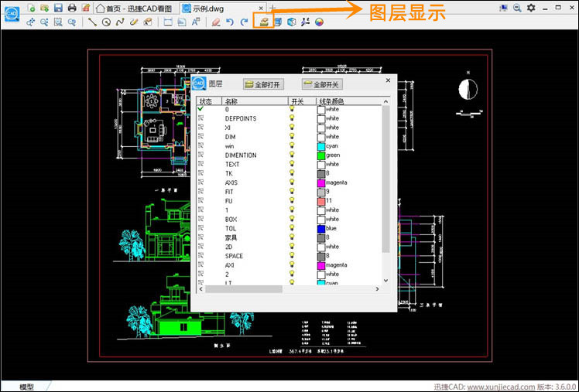This screenshot has width=579, height=392.
Task: Click the 3D cube view icon
Action: 291,22
